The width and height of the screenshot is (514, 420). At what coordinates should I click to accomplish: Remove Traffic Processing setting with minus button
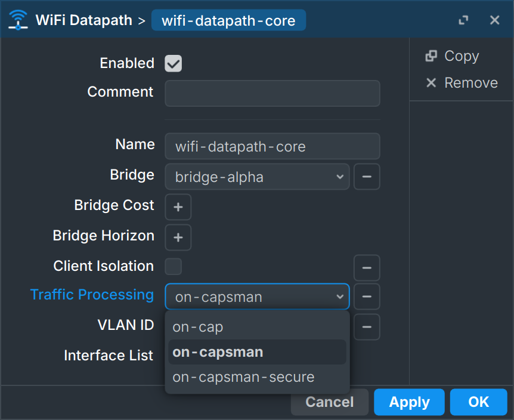(367, 297)
